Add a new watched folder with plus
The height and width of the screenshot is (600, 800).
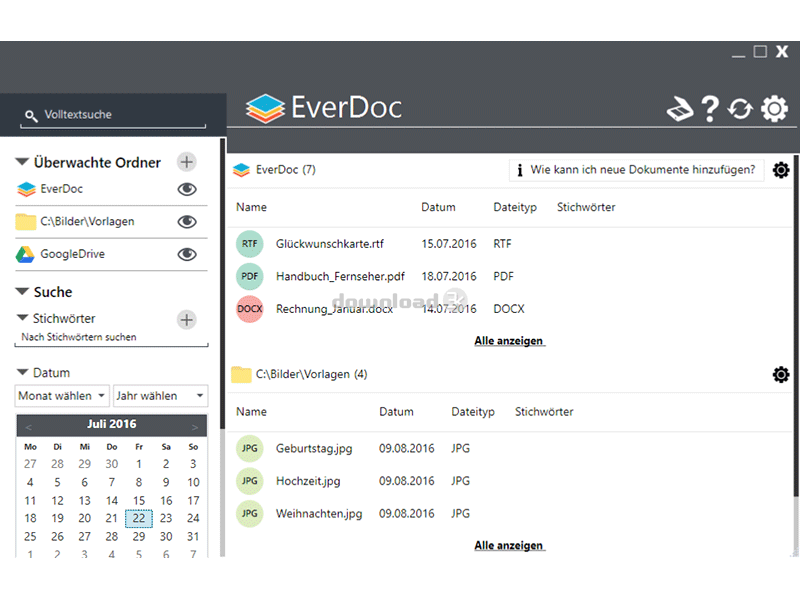(186, 162)
